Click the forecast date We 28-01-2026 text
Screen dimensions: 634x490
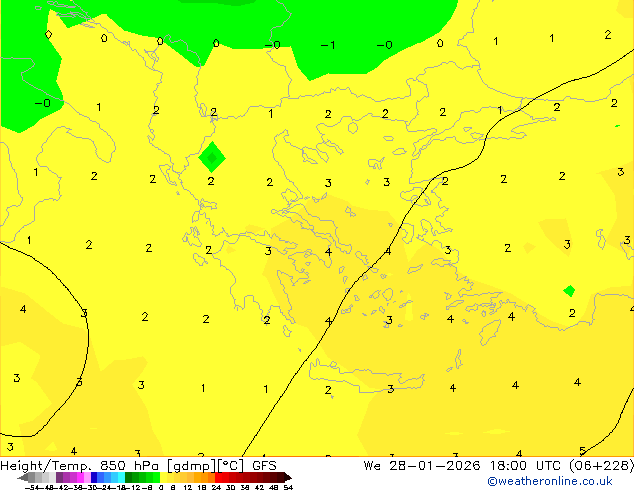[422, 466]
